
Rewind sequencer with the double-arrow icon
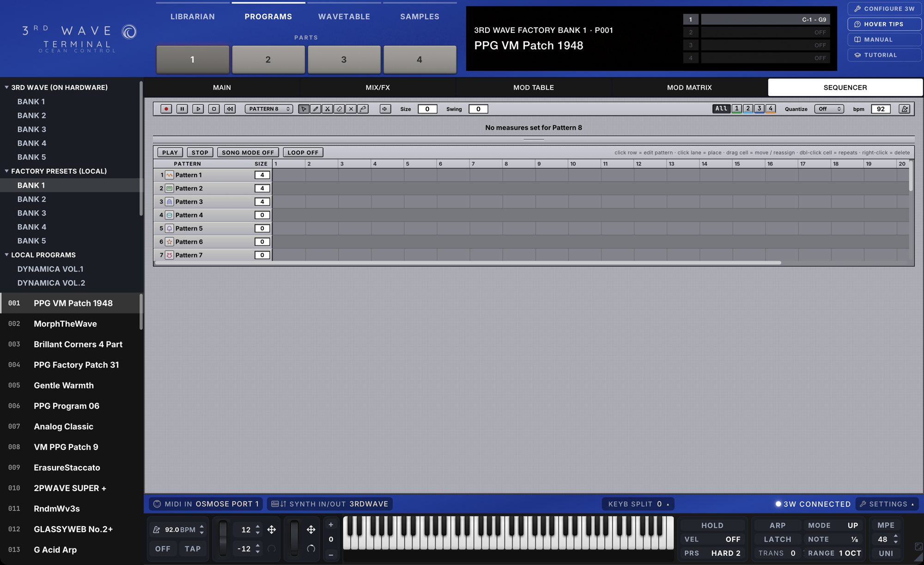(230, 109)
